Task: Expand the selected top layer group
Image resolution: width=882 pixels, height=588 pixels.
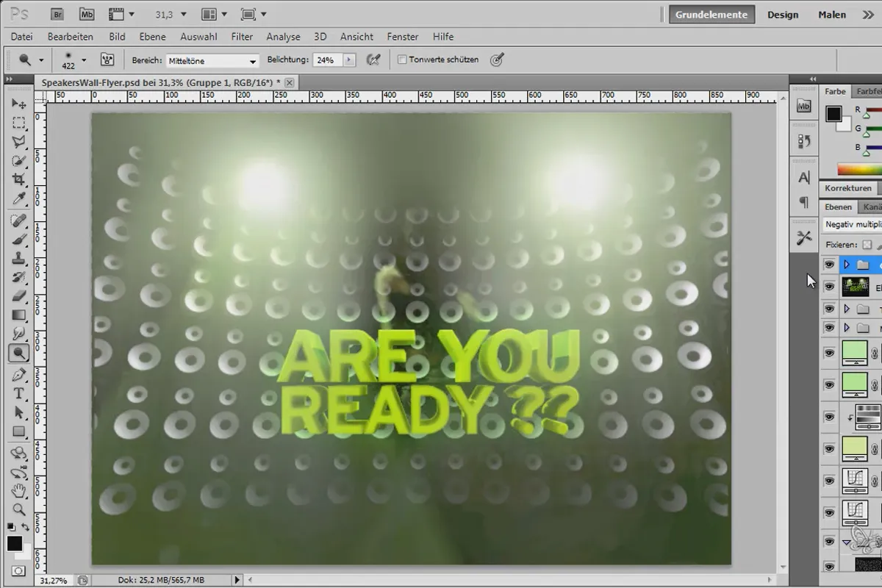Action: point(847,264)
